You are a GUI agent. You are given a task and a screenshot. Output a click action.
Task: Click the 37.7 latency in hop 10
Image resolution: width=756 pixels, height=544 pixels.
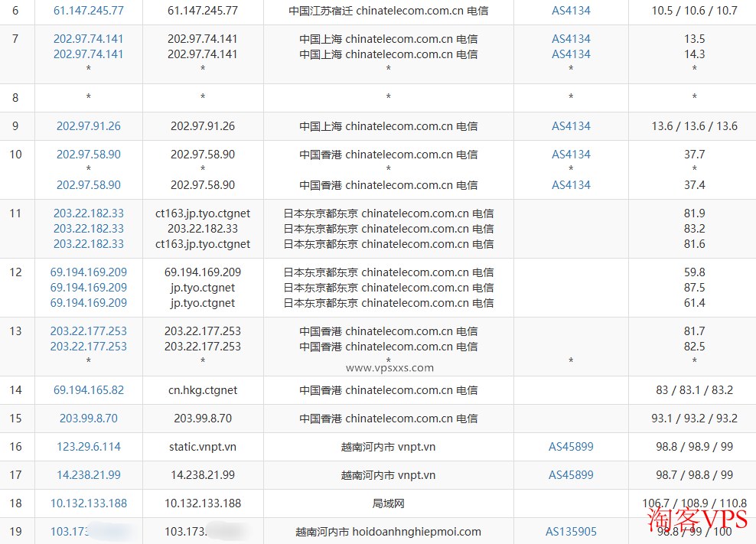pos(694,155)
